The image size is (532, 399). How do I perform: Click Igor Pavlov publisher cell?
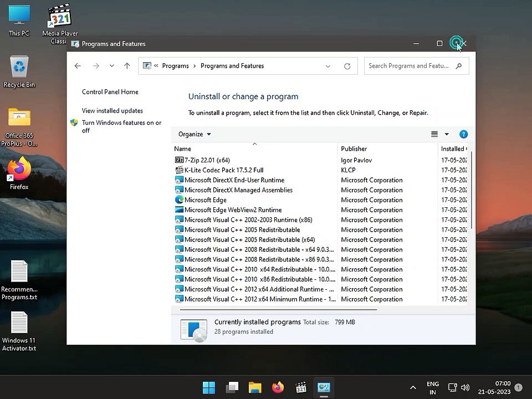point(356,160)
